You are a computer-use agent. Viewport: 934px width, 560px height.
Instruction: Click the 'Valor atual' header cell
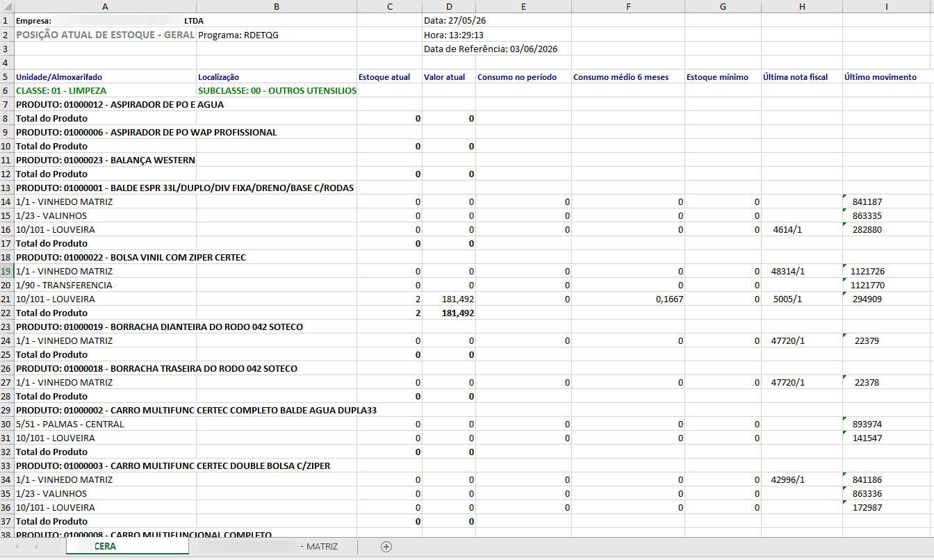[449, 76]
